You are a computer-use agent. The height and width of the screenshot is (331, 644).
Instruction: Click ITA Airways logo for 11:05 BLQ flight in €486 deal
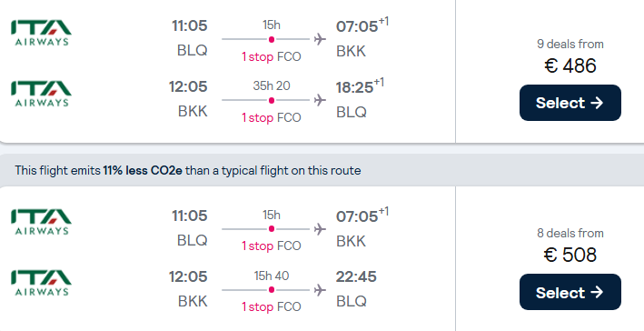click(41, 33)
